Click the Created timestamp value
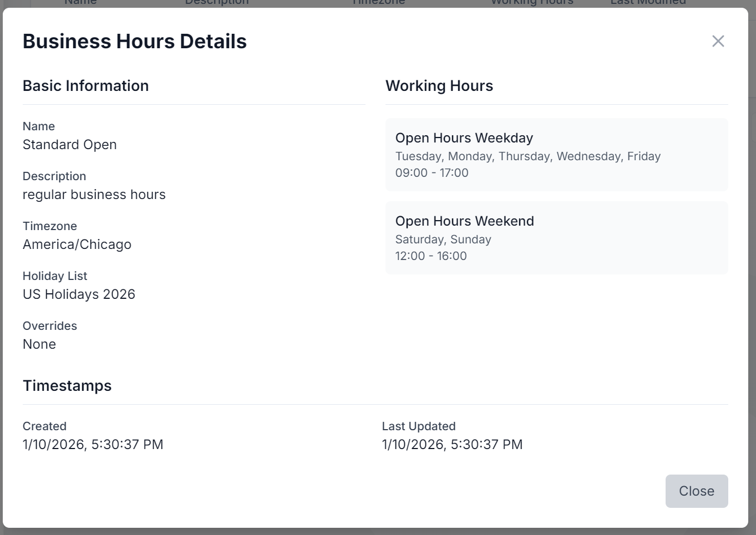The height and width of the screenshot is (535, 756). (x=93, y=444)
